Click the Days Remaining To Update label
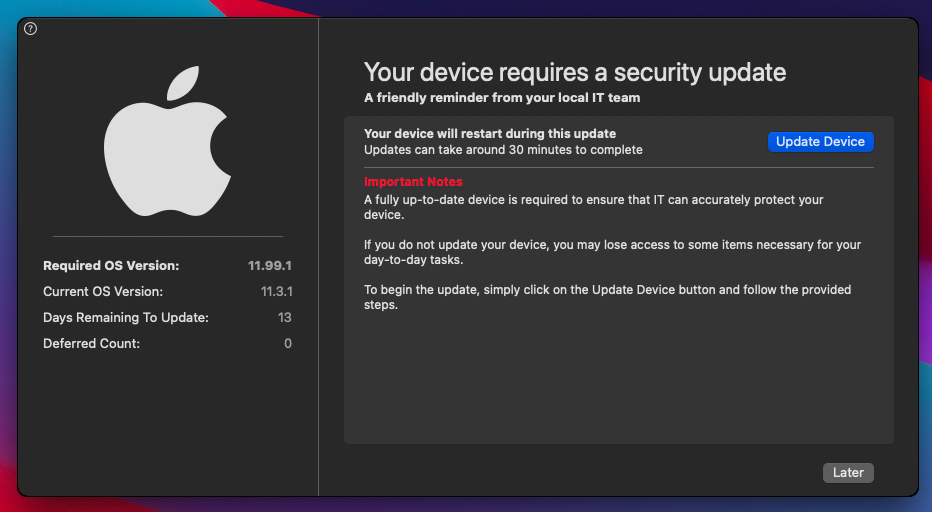 tap(125, 318)
